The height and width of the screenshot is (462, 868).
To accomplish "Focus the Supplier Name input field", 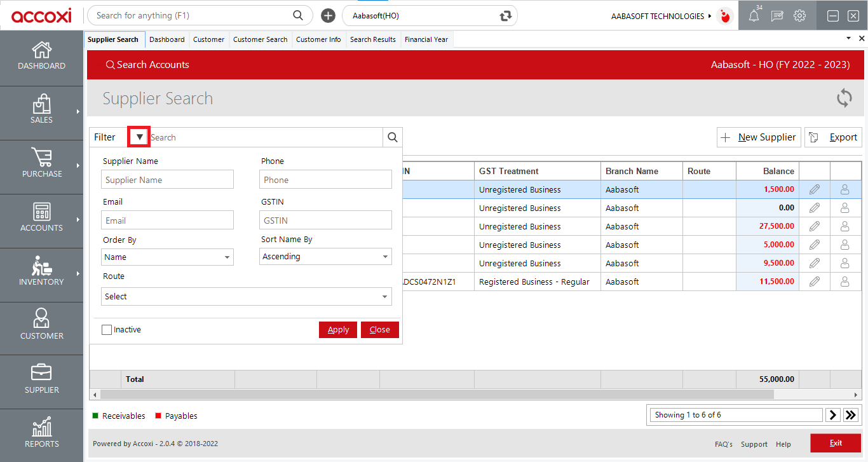I will tap(167, 180).
